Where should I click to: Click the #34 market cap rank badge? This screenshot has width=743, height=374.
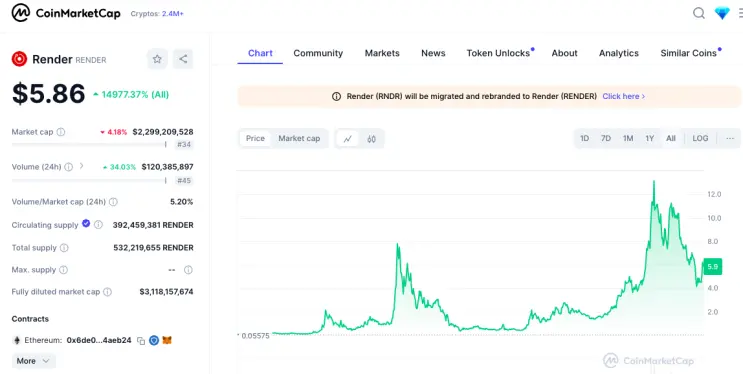click(184, 145)
